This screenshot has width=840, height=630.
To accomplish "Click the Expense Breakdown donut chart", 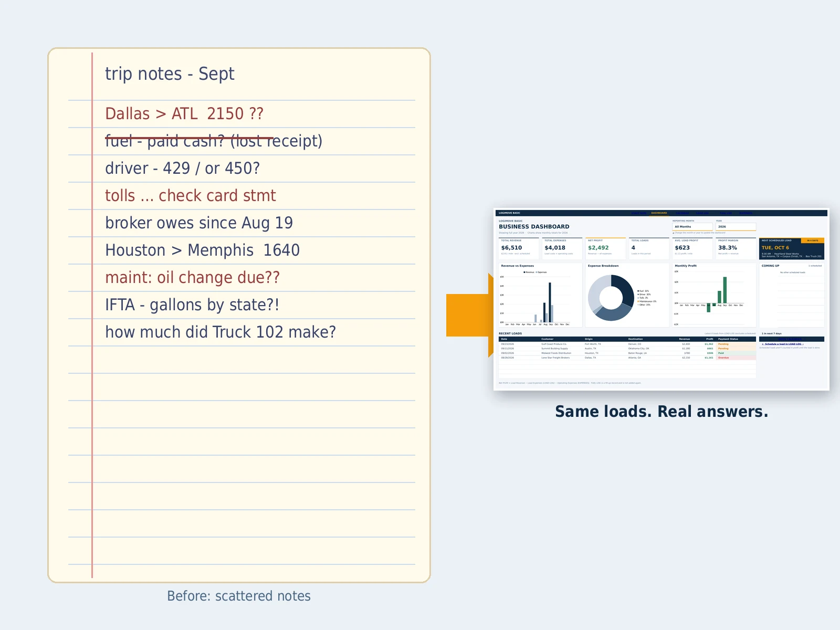I will click(x=611, y=298).
